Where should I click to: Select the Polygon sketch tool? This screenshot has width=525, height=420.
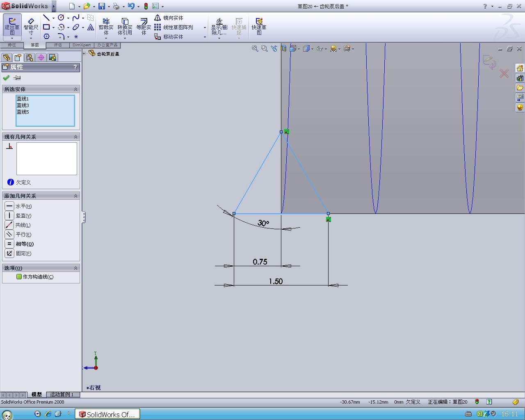click(46, 37)
